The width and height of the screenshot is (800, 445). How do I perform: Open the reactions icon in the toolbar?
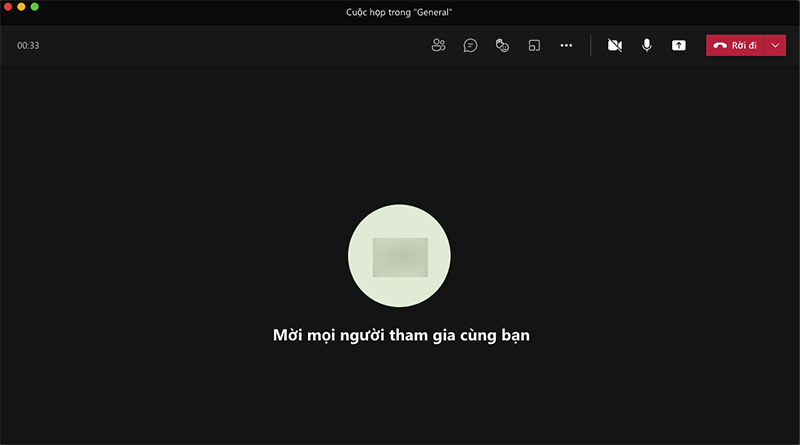[502, 45]
